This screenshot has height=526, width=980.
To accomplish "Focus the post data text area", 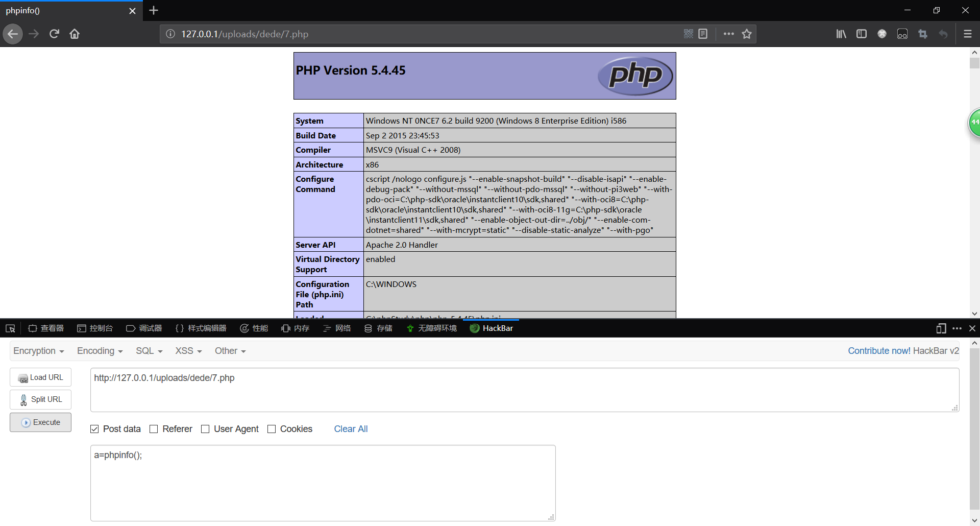I will click(x=323, y=483).
